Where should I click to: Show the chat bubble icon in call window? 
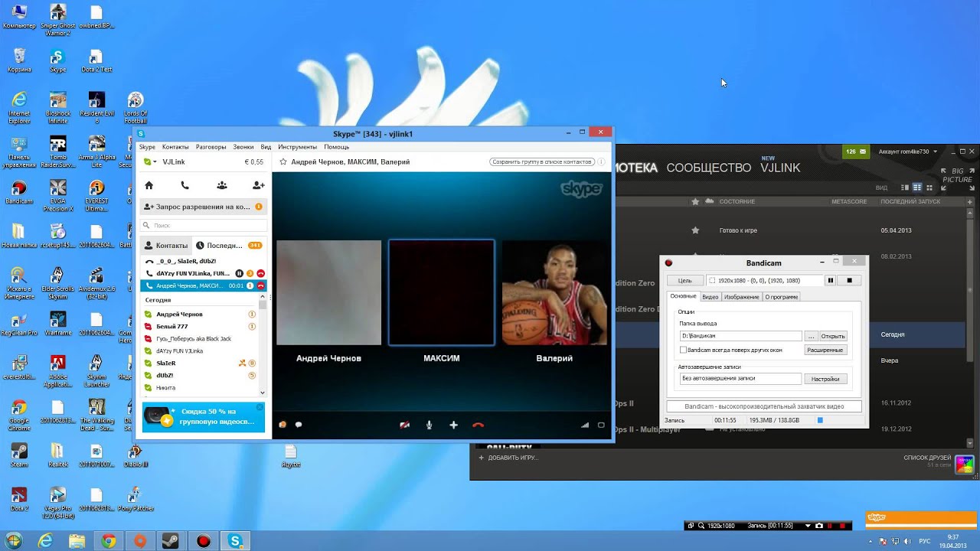tap(299, 425)
